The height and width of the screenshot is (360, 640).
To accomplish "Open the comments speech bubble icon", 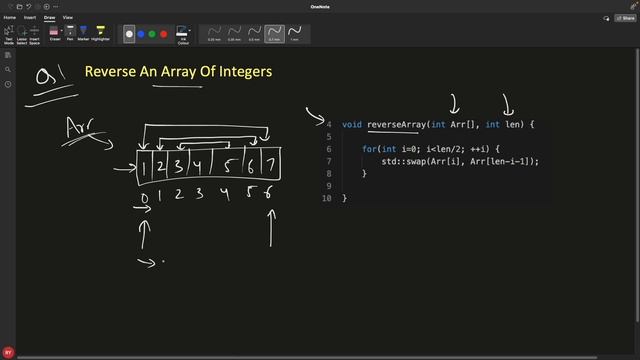I will [x=606, y=18].
